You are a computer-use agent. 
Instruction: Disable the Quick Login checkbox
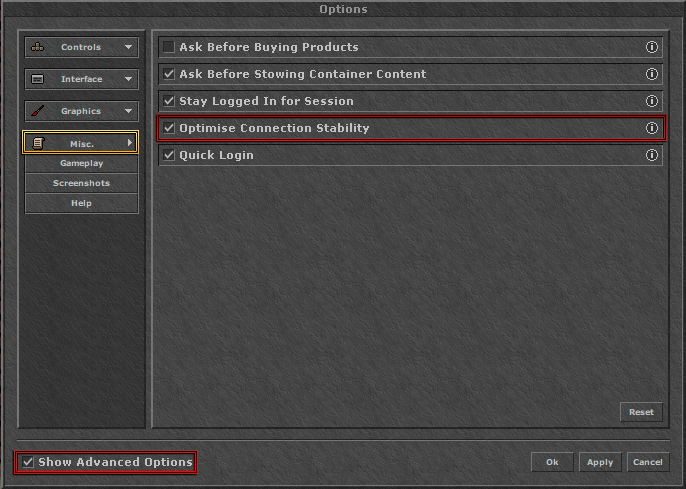[169, 155]
